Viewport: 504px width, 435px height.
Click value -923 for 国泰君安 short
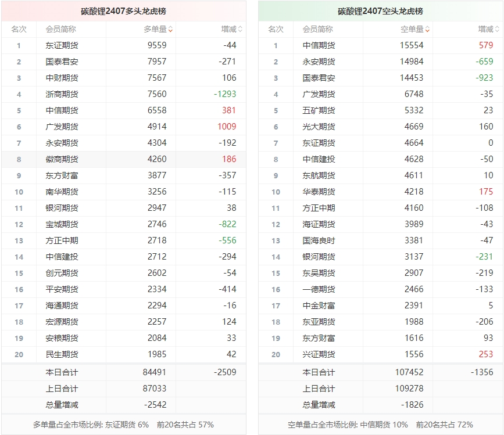click(484, 78)
